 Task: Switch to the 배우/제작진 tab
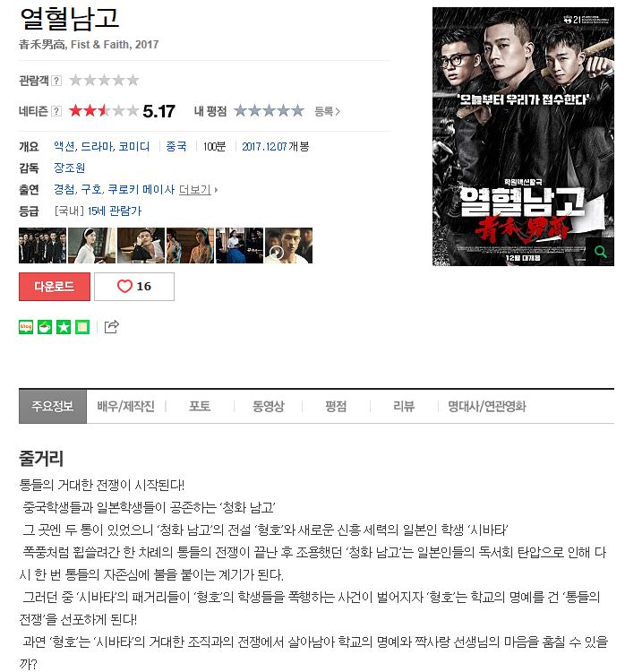click(125, 406)
